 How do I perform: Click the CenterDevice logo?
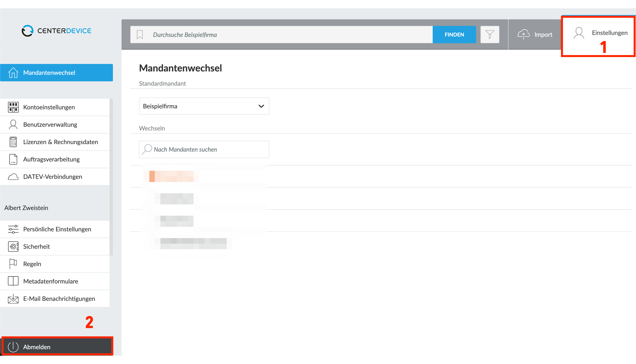[56, 31]
